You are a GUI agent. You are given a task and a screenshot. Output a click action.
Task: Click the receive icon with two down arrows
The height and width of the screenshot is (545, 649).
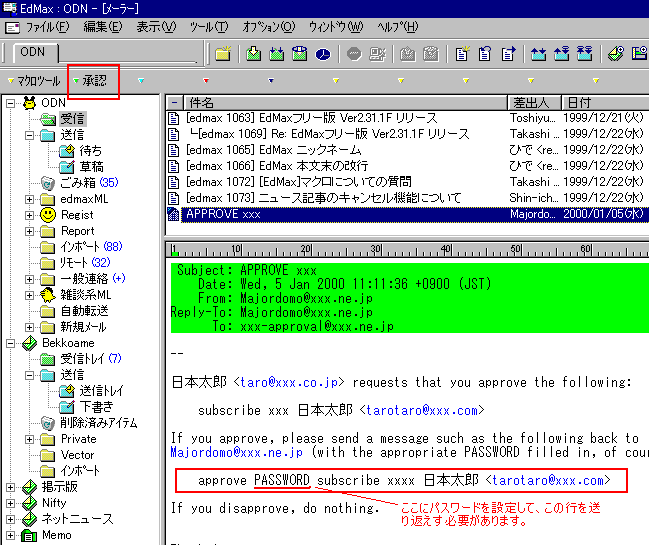click(276, 54)
